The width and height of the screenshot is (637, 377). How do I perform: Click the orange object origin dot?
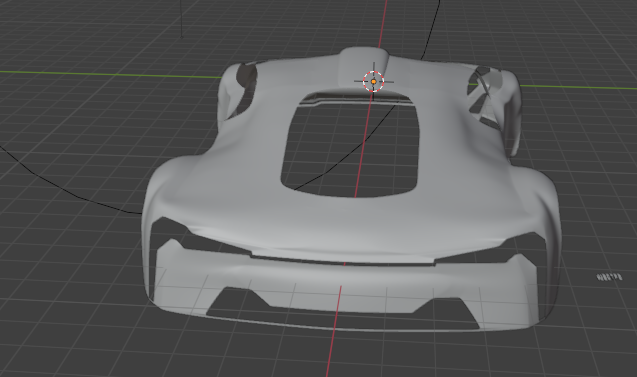373,82
